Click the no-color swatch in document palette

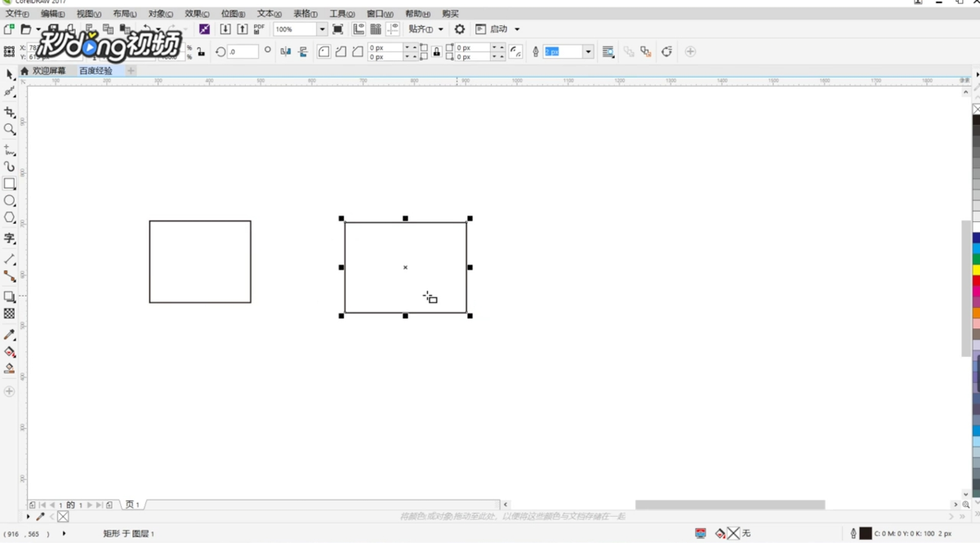(63, 517)
